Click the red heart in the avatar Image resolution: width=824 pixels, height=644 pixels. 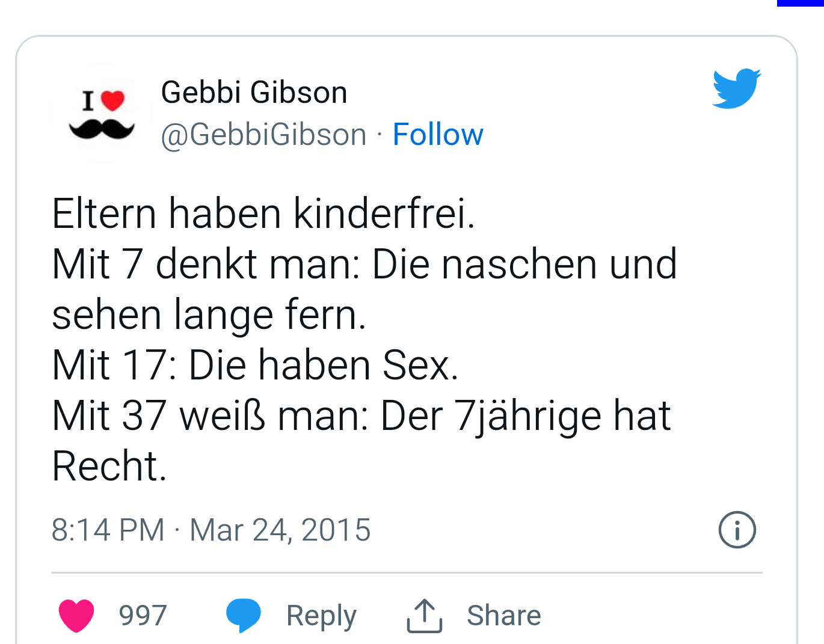[112, 100]
